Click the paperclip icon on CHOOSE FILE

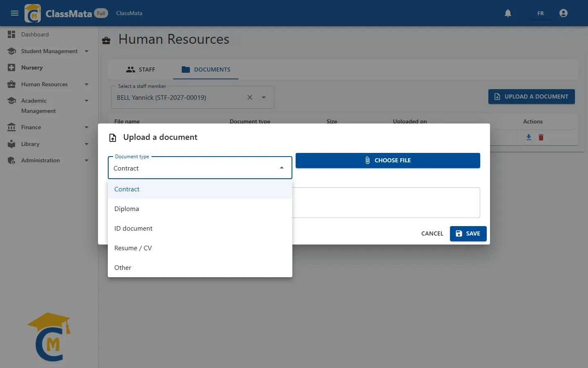tap(367, 160)
